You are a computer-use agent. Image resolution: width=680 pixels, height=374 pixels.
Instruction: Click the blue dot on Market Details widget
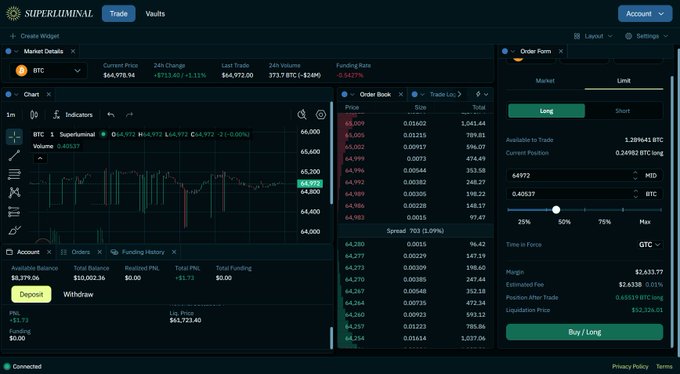click(x=8, y=51)
